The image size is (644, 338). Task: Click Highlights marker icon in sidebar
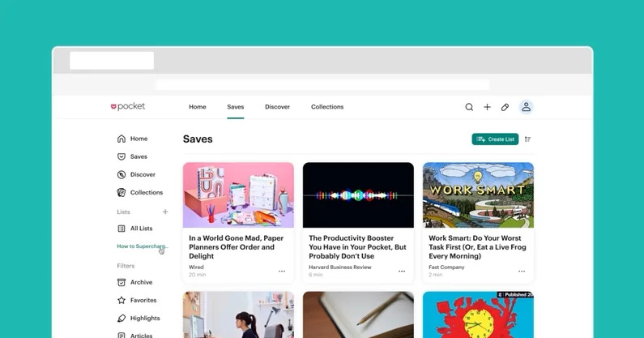click(x=122, y=319)
